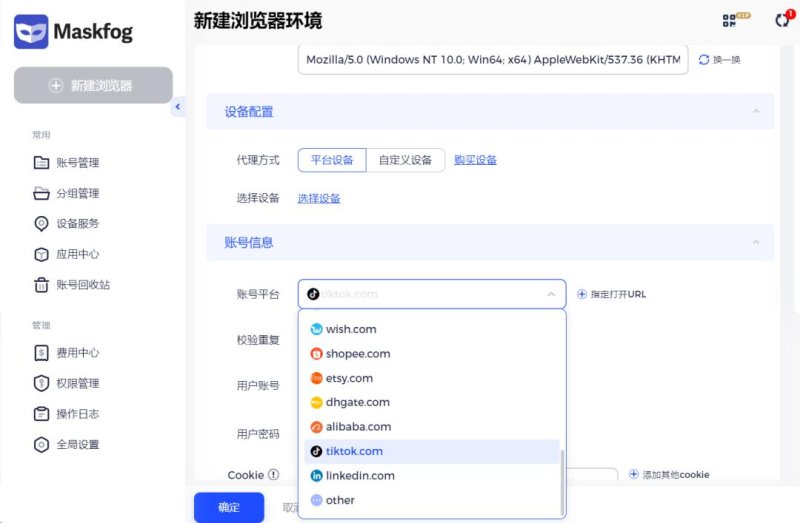Open 应用中心 in the sidebar
This screenshot has width=800, height=523.
78,254
